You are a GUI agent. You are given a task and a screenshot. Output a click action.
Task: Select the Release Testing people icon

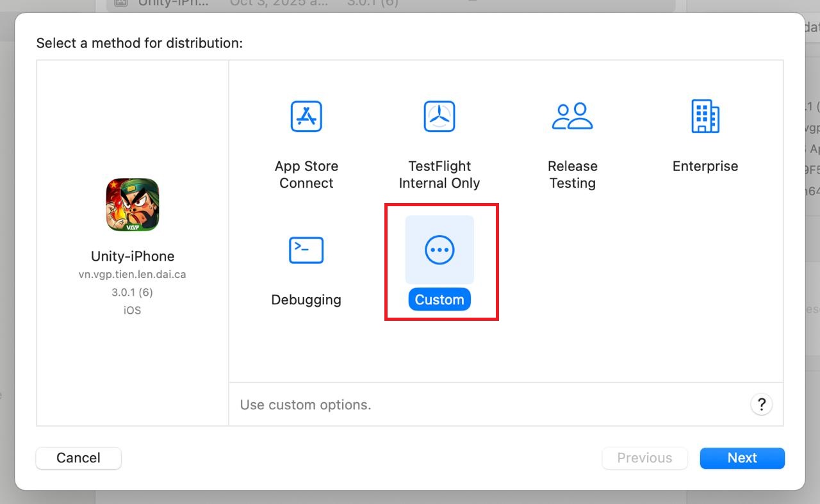click(x=572, y=117)
